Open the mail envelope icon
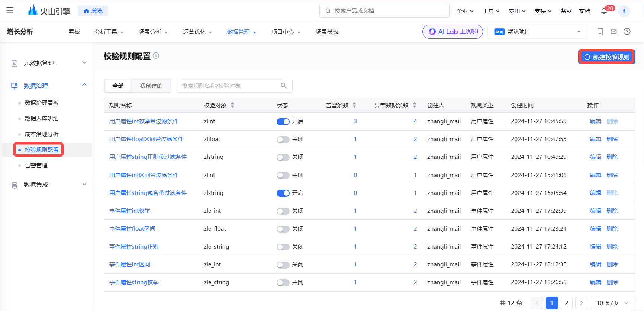 click(614, 32)
